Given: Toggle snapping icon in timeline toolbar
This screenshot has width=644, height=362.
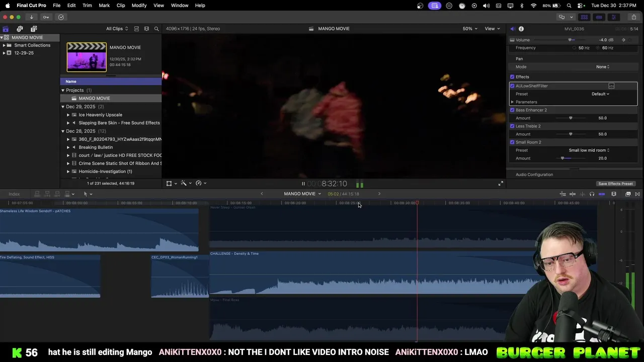Looking at the screenshot, I should (602, 194).
